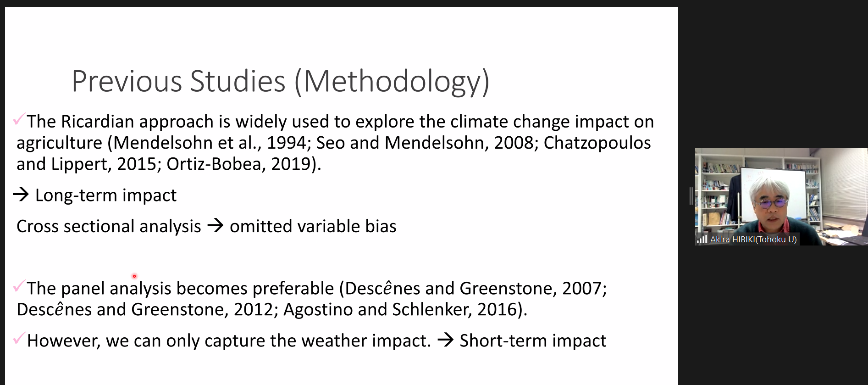Select the speaker's video thumbnail
868x385 pixels.
(781, 196)
